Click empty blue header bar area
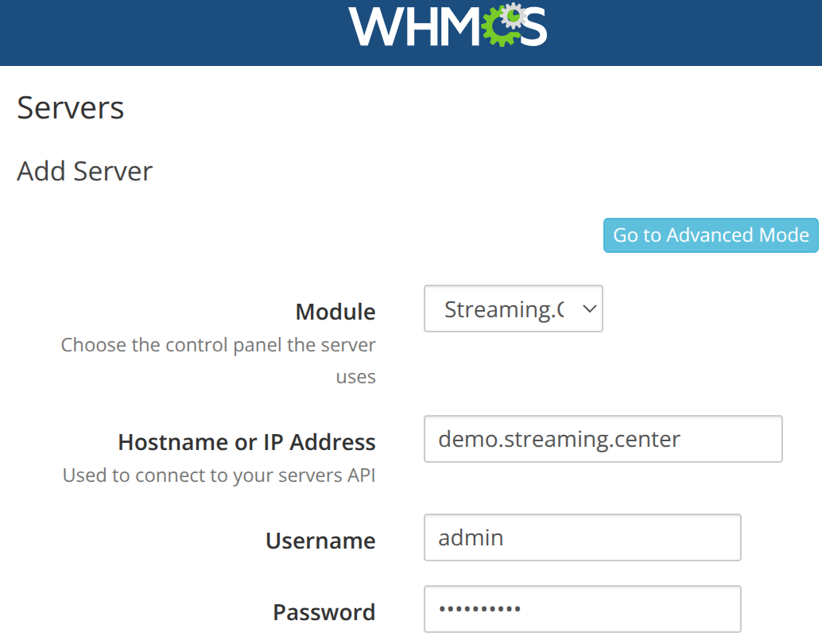 point(159,32)
